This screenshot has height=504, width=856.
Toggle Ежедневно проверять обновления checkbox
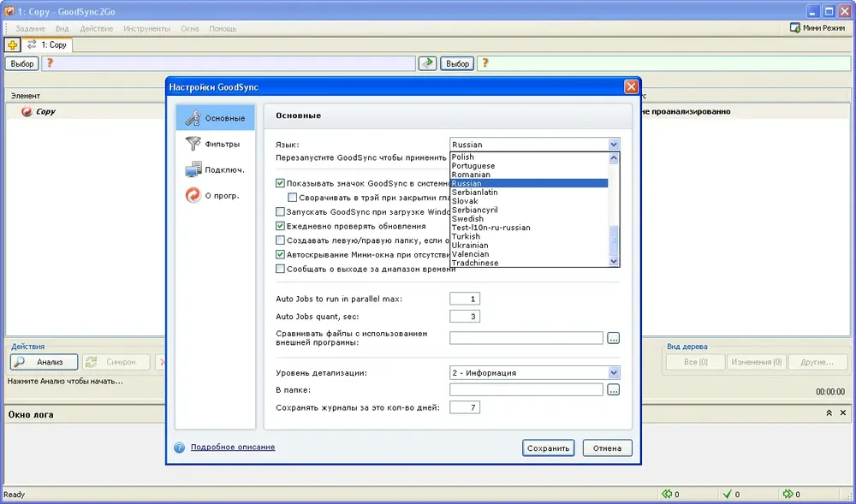tap(280, 226)
